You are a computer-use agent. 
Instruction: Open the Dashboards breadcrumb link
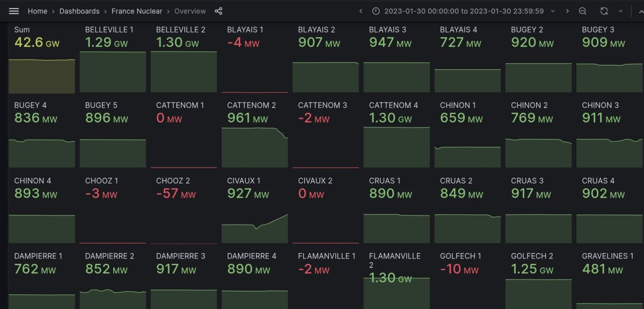(x=79, y=11)
